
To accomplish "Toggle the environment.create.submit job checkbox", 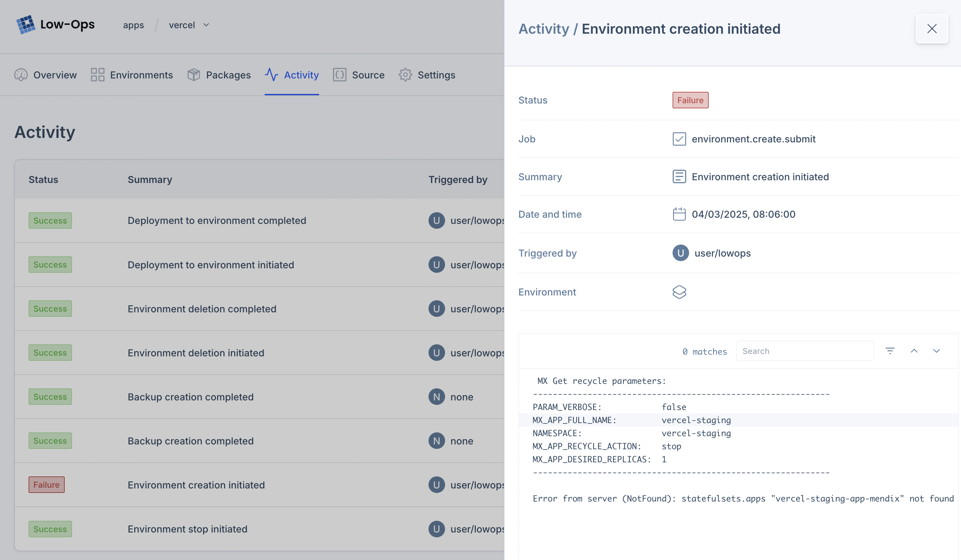I will pyautogui.click(x=679, y=139).
